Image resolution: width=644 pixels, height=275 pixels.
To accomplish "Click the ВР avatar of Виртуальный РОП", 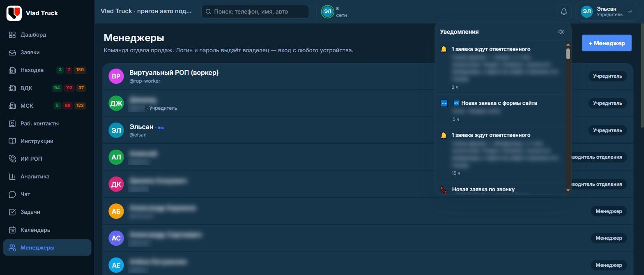I will click(116, 76).
